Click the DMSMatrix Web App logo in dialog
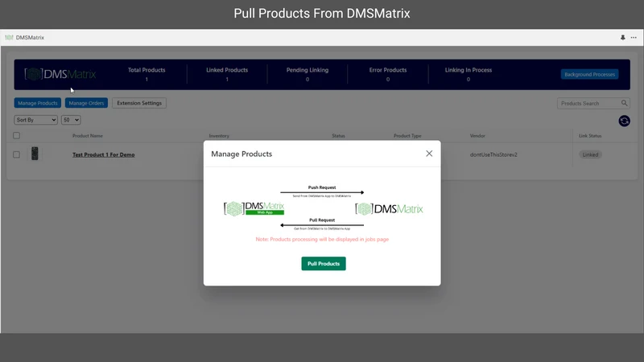The height and width of the screenshot is (362, 644). coord(254,208)
